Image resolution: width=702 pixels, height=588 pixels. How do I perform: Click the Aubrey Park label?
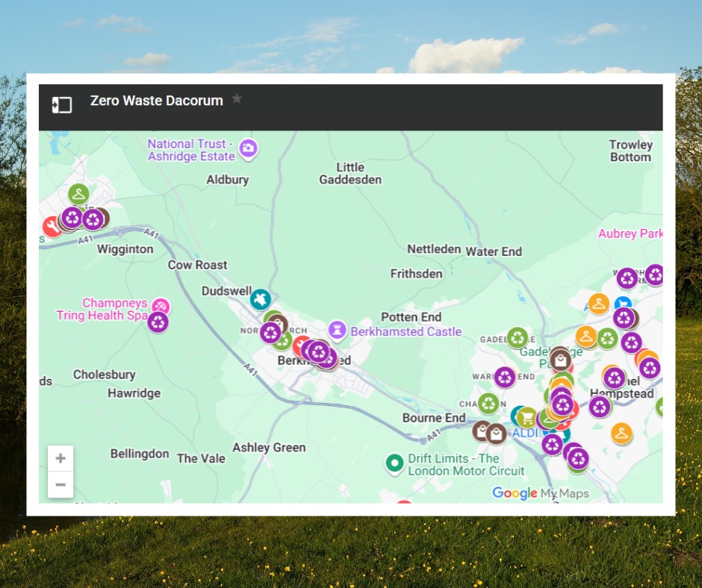coord(630,234)
